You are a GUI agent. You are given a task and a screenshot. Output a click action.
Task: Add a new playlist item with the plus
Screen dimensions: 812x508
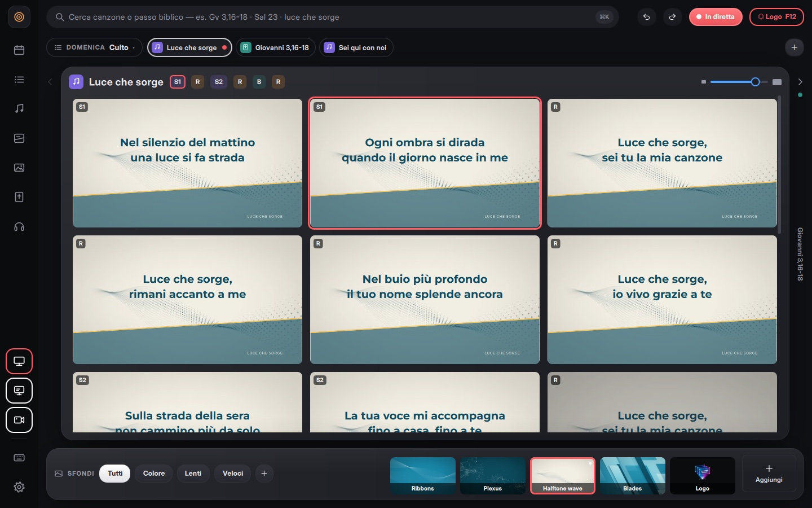[795, 47]
